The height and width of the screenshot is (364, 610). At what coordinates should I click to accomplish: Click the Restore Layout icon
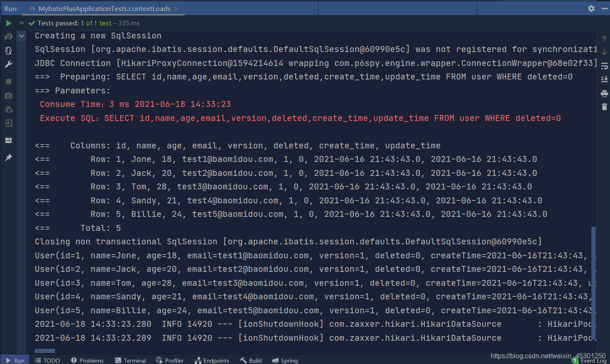pyautogui.click(x=8, y=140)
